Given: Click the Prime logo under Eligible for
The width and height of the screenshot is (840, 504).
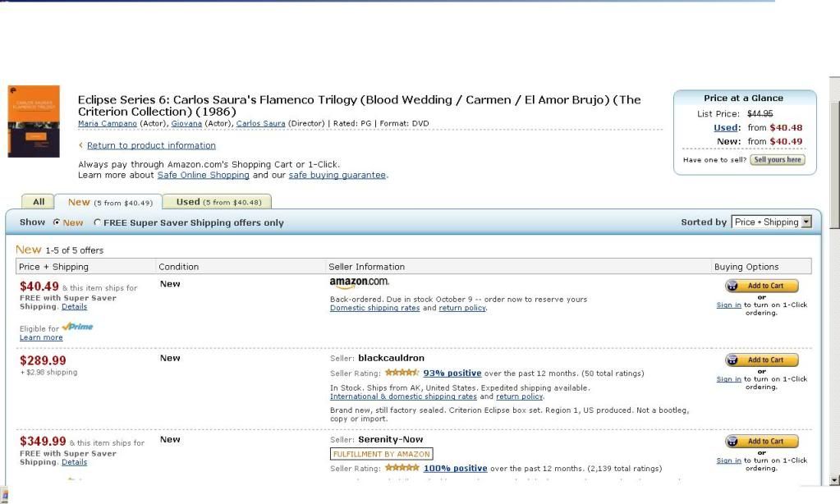Looking at the screenshot, I should (78, 327).
